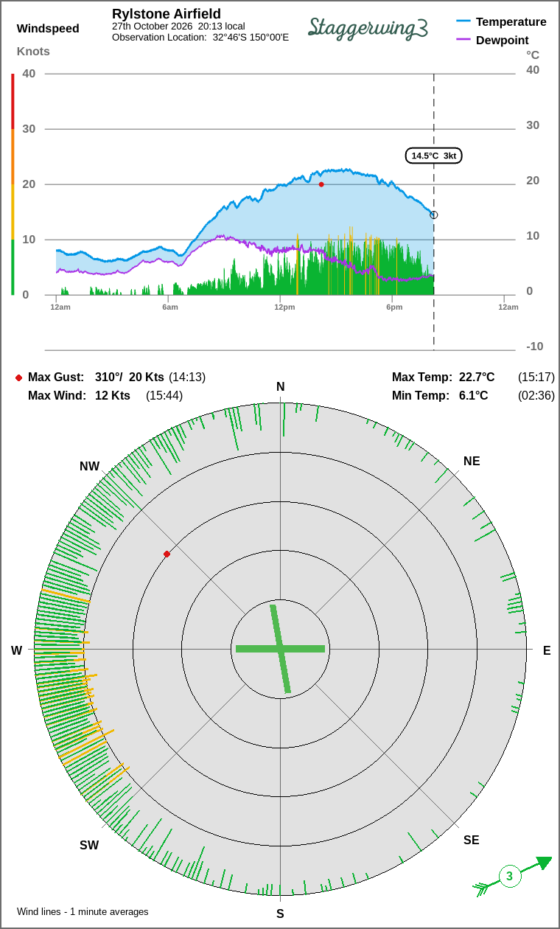Screen dimensions: 560x929
Task: Click the Staggerwing3 logo
Action: (368, 27)
